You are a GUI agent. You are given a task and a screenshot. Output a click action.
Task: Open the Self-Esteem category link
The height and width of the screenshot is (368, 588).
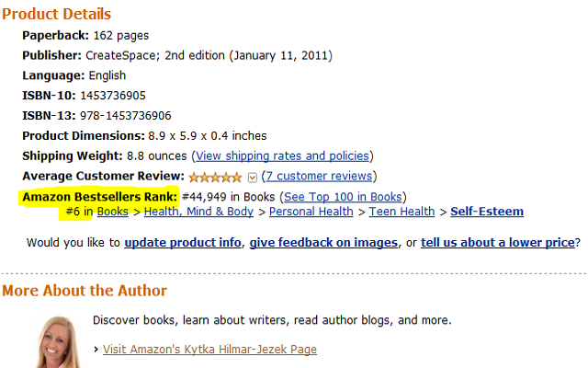[x=487, y=212]
